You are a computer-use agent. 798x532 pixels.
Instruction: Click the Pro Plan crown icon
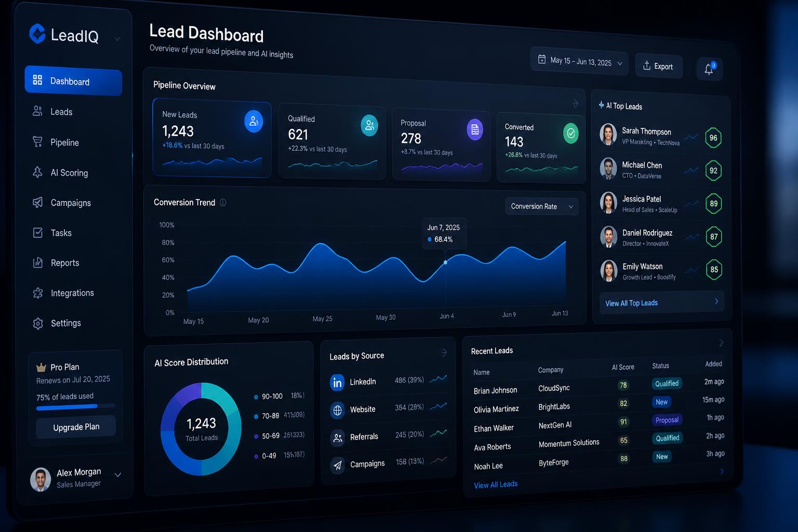[x=41, y=367]
